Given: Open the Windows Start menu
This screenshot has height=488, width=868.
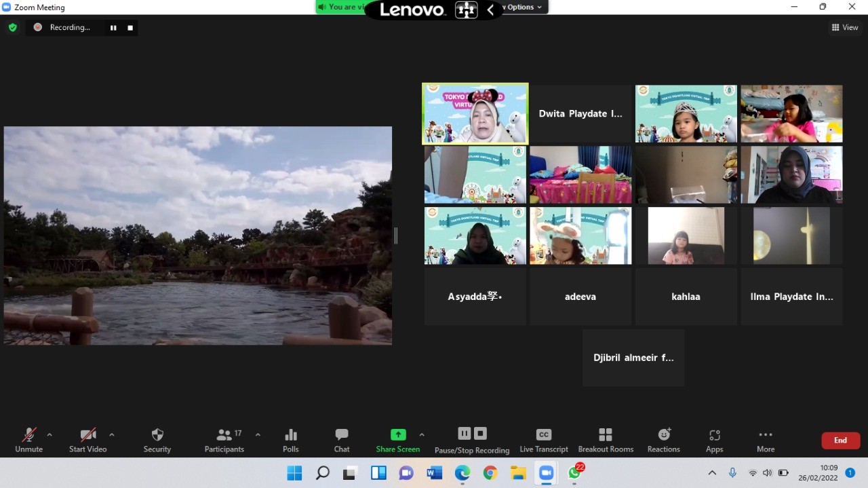Looking at the screenshot, I should tap(294, 473).
